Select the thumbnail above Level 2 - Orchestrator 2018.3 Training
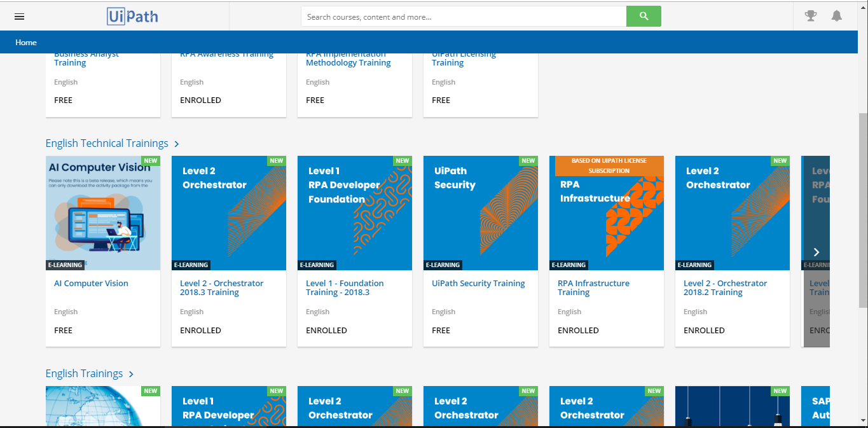This screenshot has width=868, height=428. [229, 213]
